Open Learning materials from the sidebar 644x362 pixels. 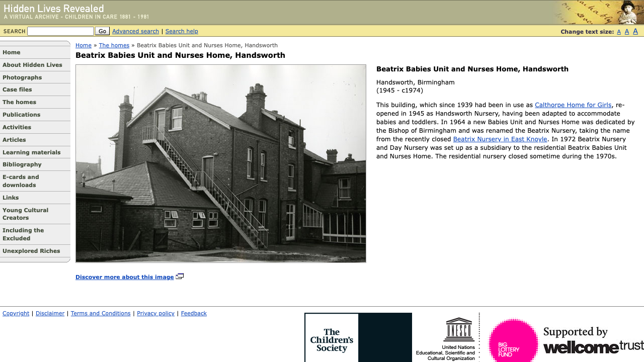32,152
